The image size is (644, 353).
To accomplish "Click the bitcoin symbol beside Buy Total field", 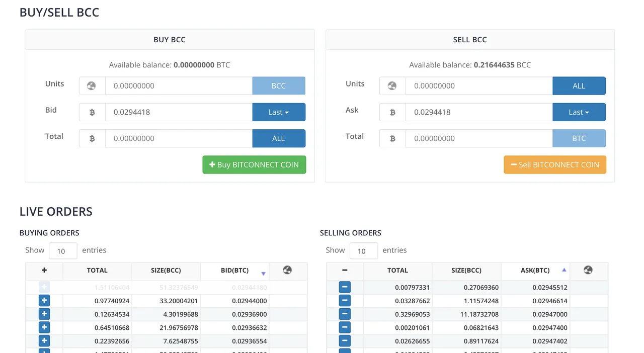I will pyautogui.click(x=92, y=138).
